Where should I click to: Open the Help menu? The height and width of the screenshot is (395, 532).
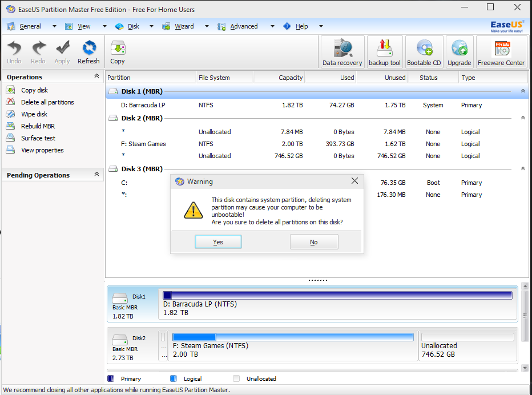click(301, 26)
